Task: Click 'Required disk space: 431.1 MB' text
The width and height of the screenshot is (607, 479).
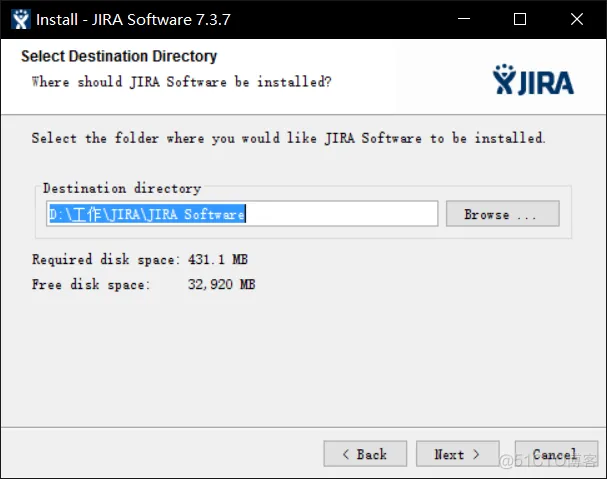Action: click(x=140, y=259)
